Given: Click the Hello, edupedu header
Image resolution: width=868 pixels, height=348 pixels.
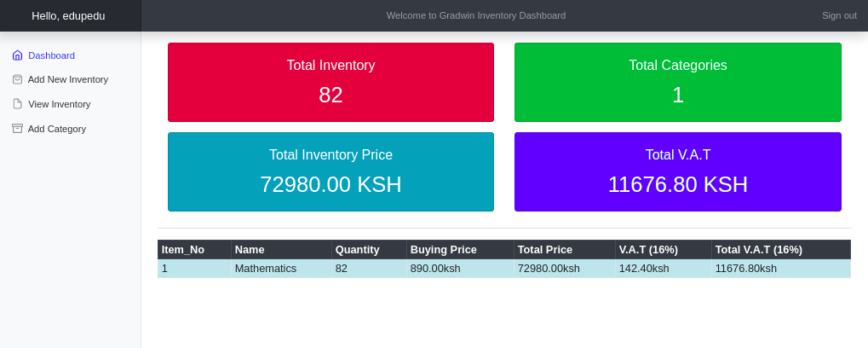Looking at the screenshot, I should pyautogui.click(x=68, y=15).
